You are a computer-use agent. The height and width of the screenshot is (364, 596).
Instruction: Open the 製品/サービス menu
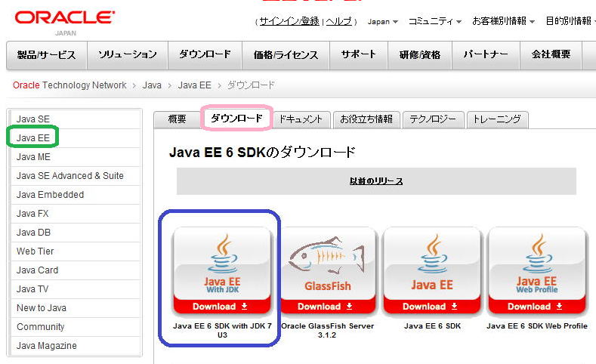tap(47, 55)
